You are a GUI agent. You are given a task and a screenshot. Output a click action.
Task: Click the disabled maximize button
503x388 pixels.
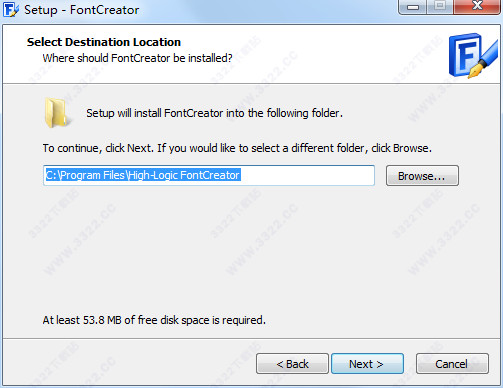pyautogui.click(x=440, y=7)
